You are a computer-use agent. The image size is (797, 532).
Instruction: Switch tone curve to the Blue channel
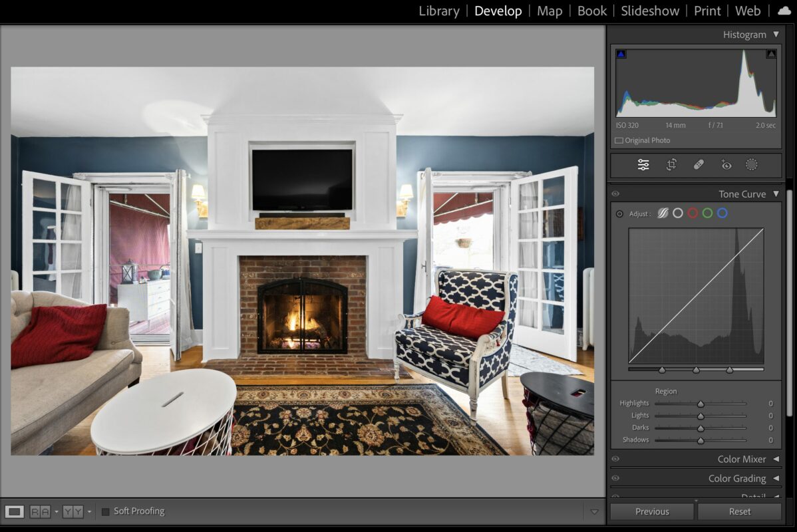[x=722, y=213]
